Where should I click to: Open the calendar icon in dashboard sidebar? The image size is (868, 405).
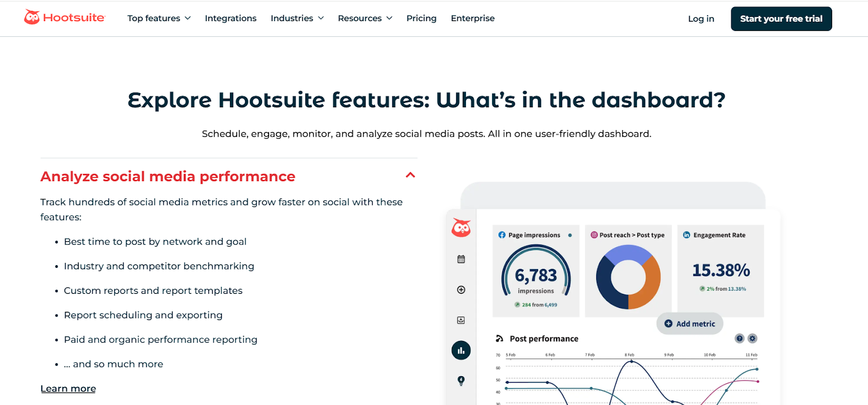pyautogui.click(x=461, y=259)
